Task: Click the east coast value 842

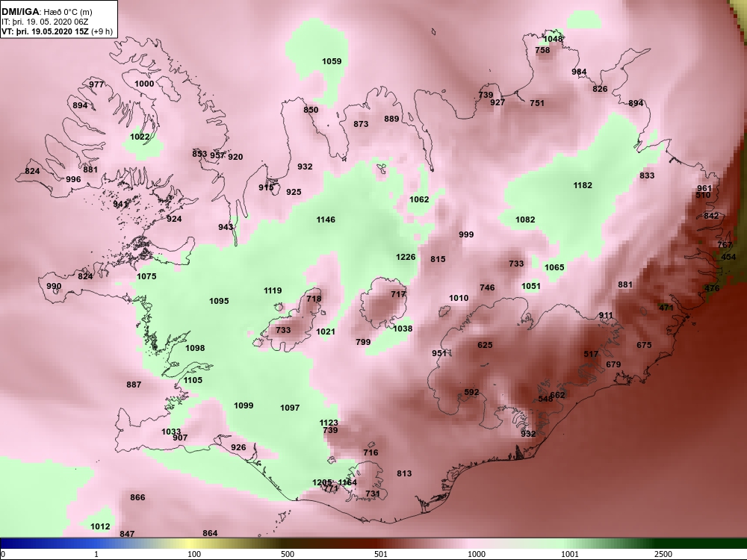Action: point(711,216)
